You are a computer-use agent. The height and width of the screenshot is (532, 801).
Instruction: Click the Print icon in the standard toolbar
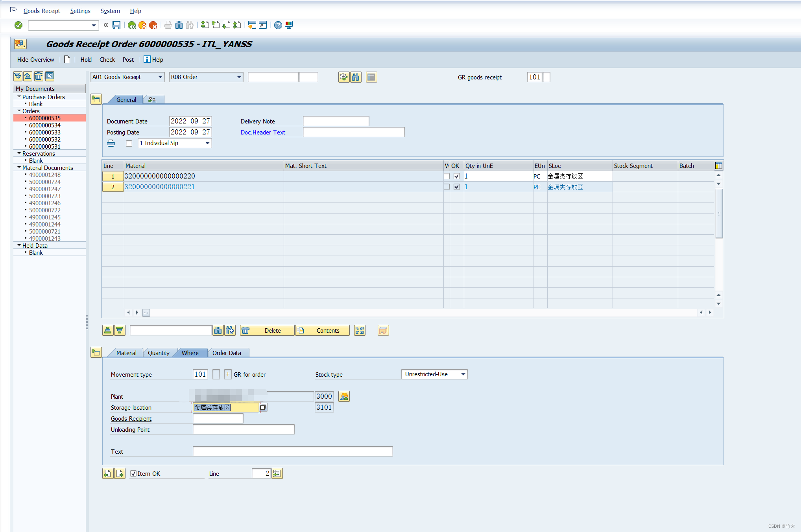[x=168, y=25]
